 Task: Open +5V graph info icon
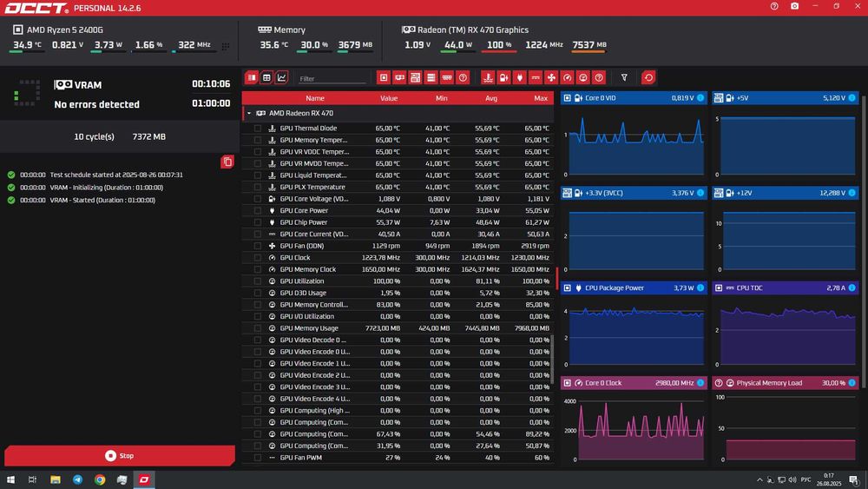852,98
